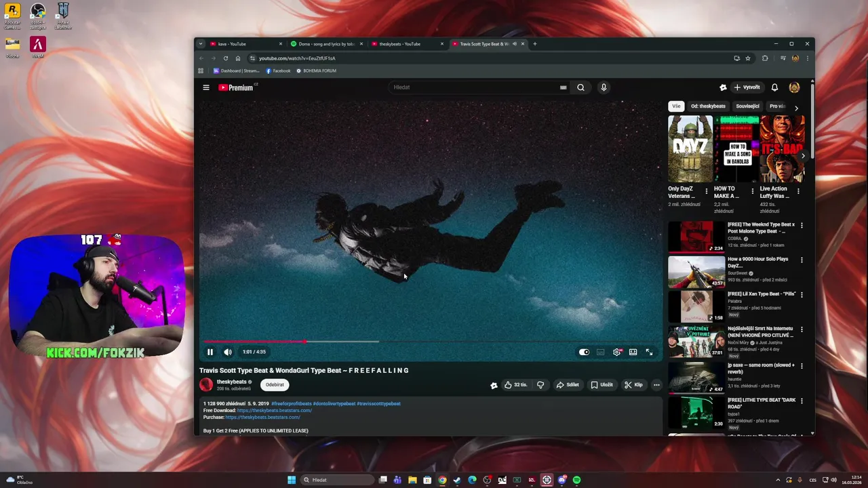
Task: Open the Free Download beatstars link
Action: pyautogui.click(x=274, y=411)
